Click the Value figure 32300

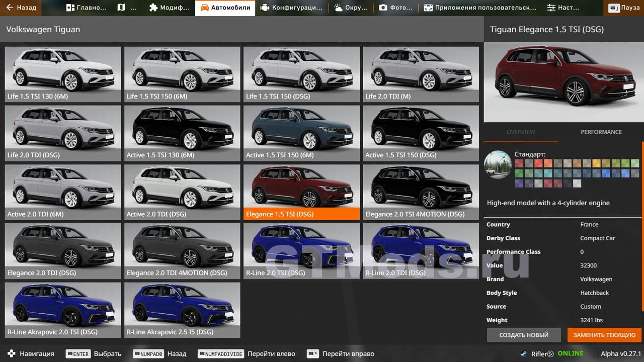tap(589, 265)
